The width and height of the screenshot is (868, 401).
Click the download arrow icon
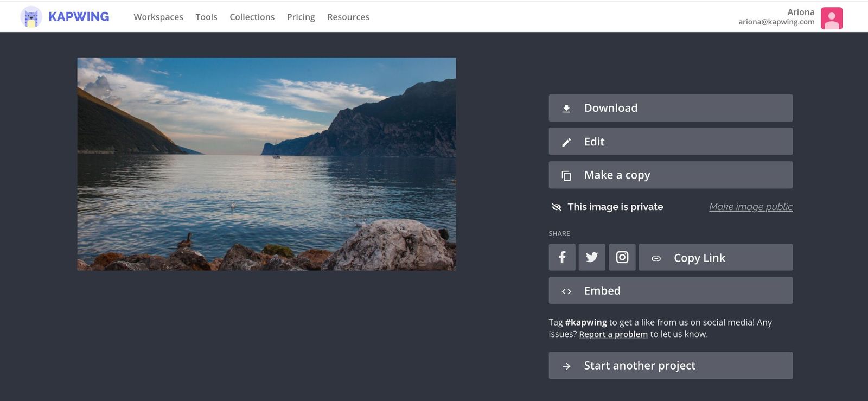pos(566,109)
